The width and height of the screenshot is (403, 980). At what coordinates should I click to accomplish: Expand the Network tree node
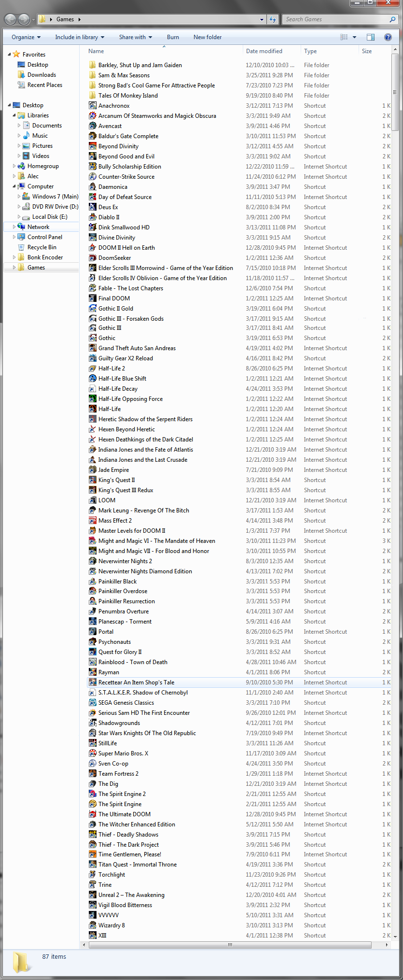(x=14, y=227)
